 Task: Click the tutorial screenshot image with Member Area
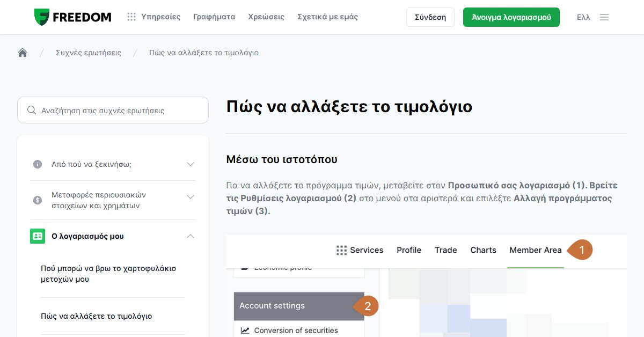tap(426, 285)
